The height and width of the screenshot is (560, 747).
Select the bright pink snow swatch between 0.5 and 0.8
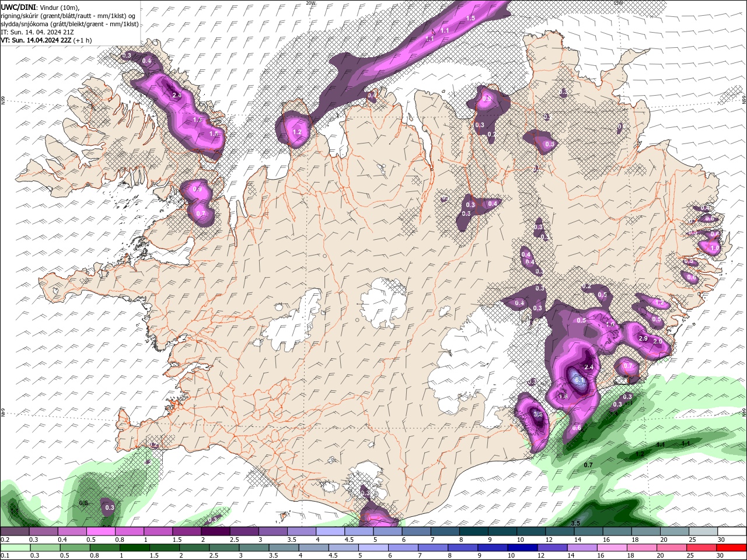coord(101,531)
